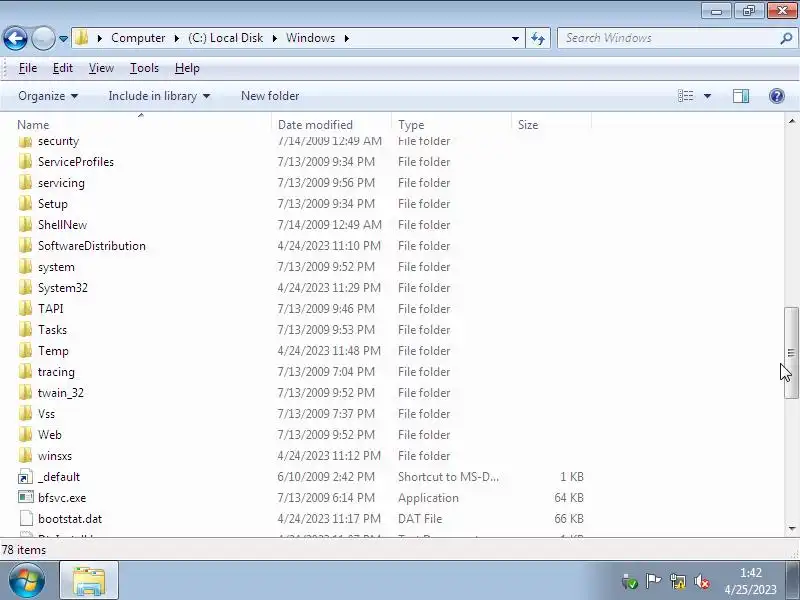The height and width of the screenshot is (600, 800).
Task: Select the _default shortcut icon
Action: coord(25,477)
